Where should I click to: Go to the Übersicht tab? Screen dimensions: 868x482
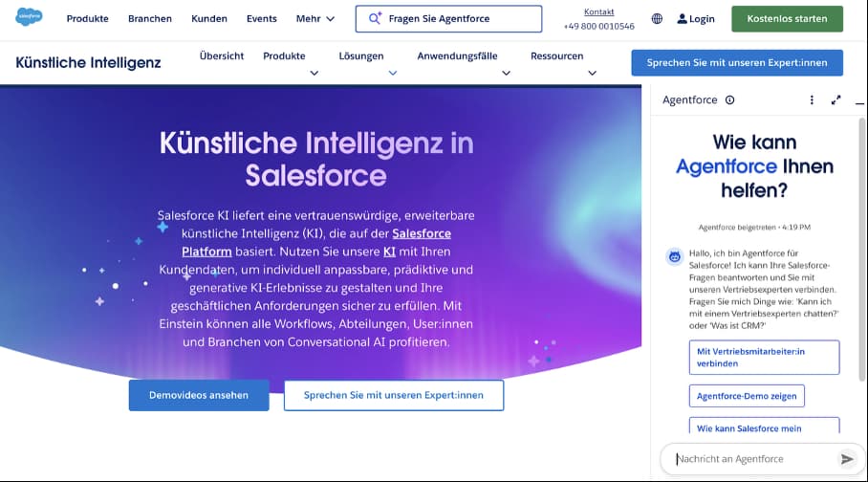pos(222,56)
